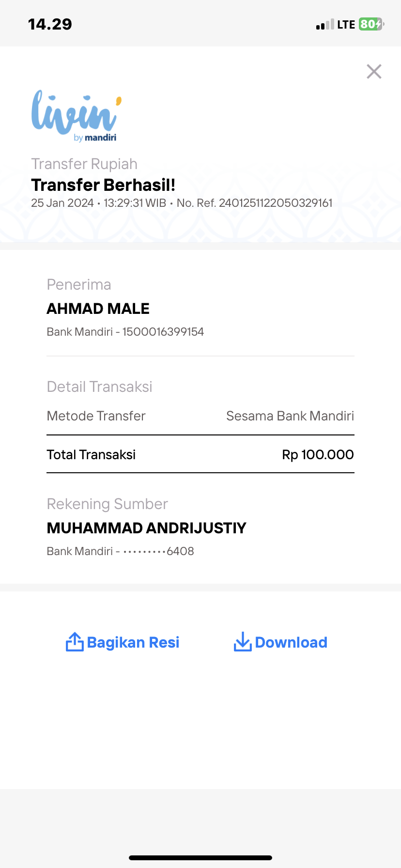Click the Bagikan Resi button
401x868 pixels.
click(123, 642)
